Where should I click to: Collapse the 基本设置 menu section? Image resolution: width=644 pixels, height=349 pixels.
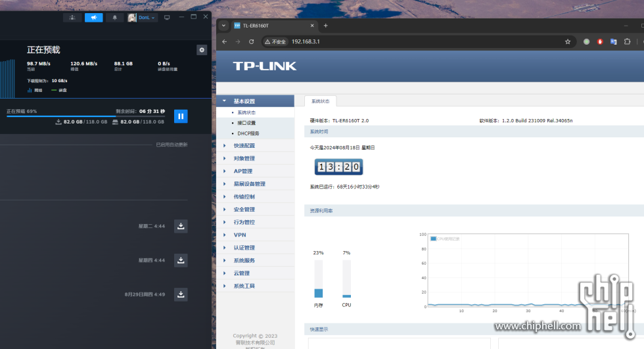(x=256, y=101)
